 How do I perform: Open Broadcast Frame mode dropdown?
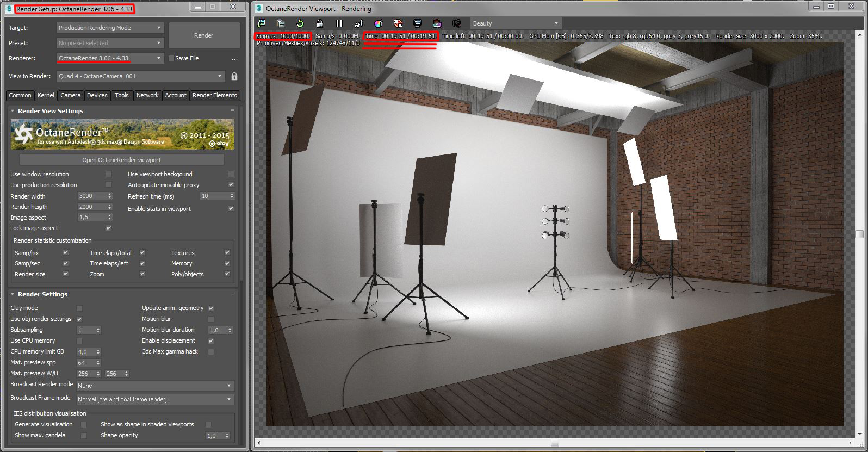155,399
